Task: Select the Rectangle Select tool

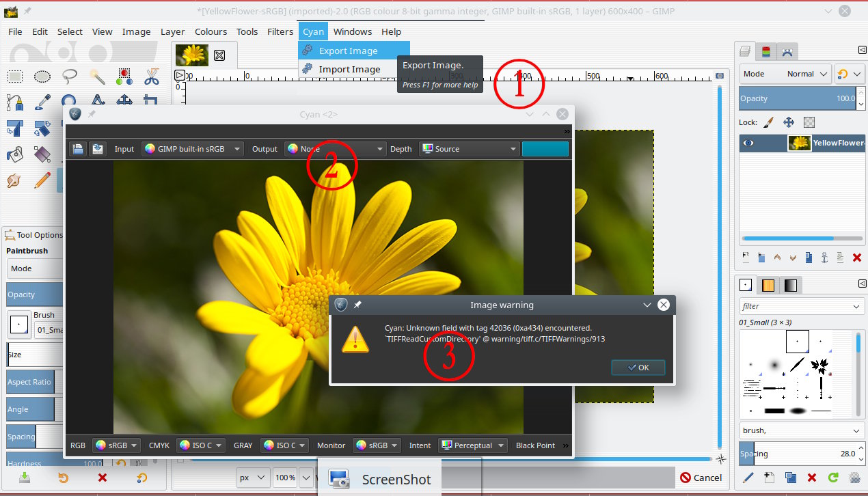Action: pyautogui.click(x=15, y=76)
